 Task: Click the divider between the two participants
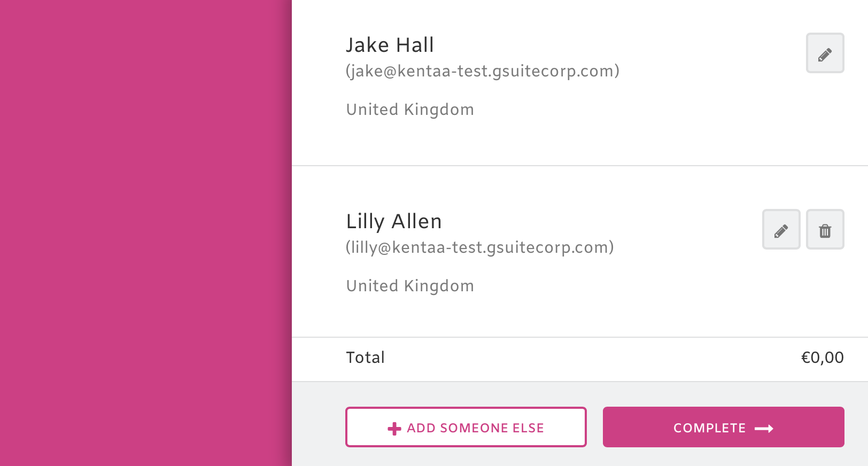[580, 166]
